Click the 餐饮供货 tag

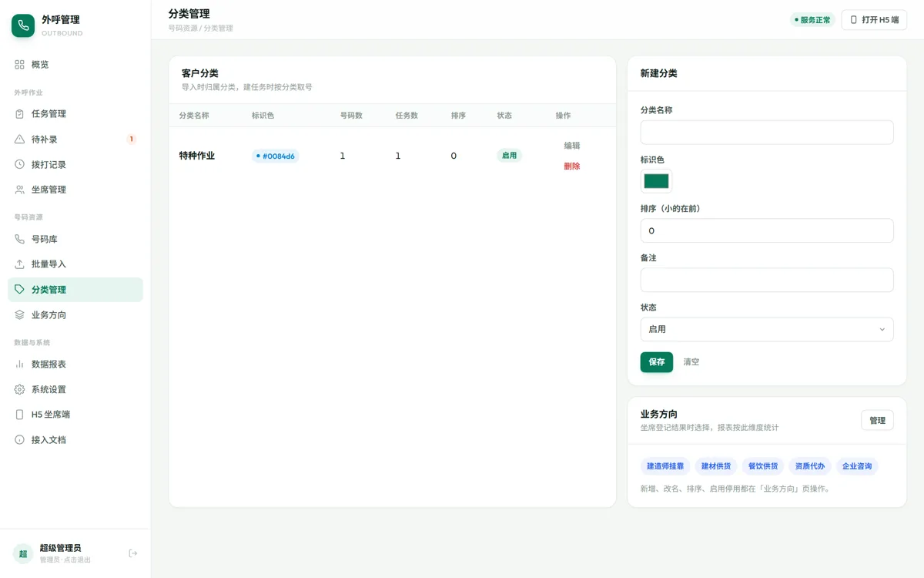click(763, 466)
